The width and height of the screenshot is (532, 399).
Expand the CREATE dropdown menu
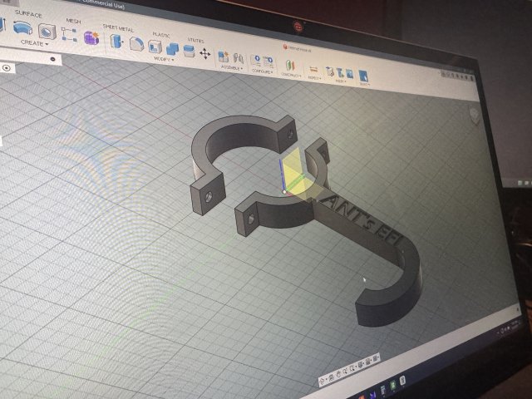[x=34, y=43]
